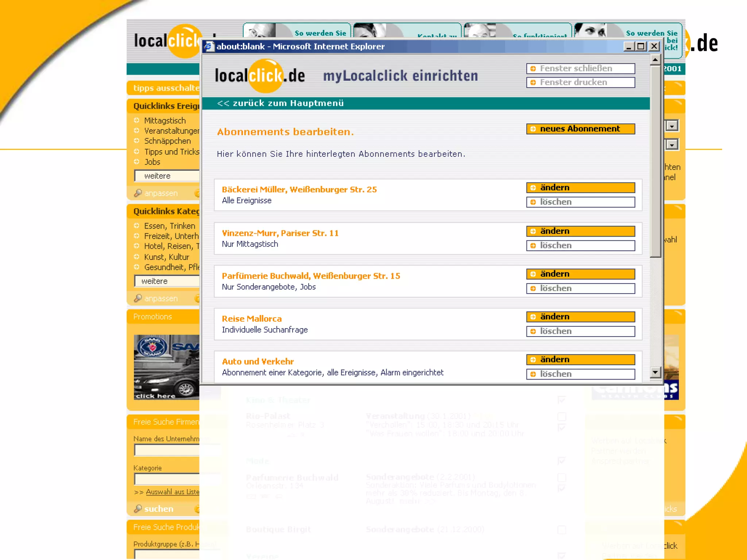Toggle checkbox in the Boutique Birgit row

click(562, 529)
